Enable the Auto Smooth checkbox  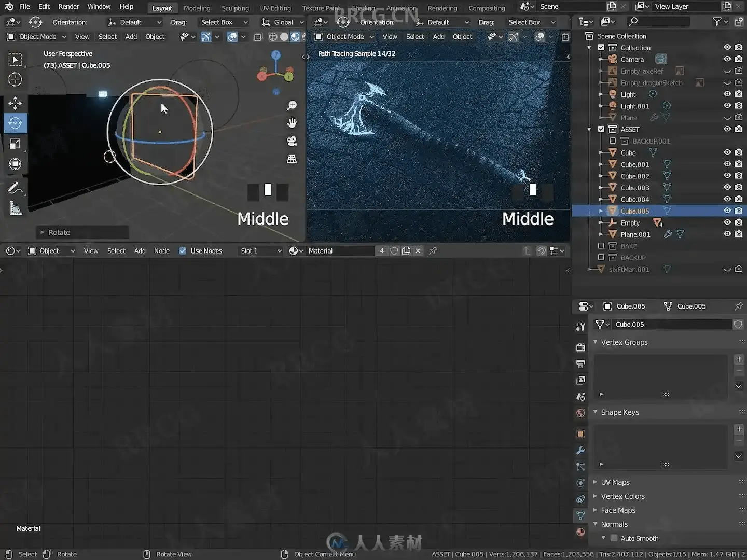(614, 538)
